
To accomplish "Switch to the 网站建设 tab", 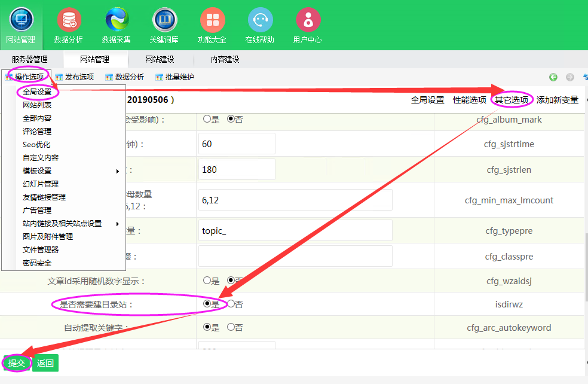I will pyautogui.click(x=160, y=59).
